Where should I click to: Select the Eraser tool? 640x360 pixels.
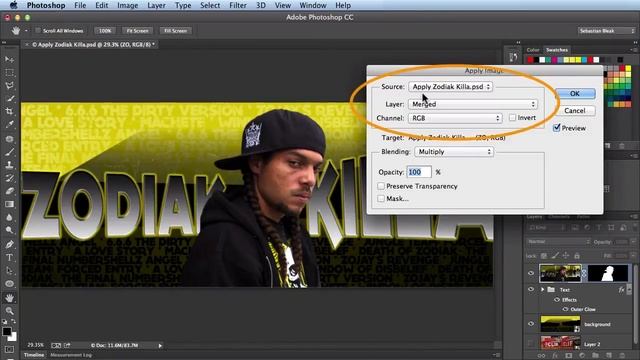(9, 191)
